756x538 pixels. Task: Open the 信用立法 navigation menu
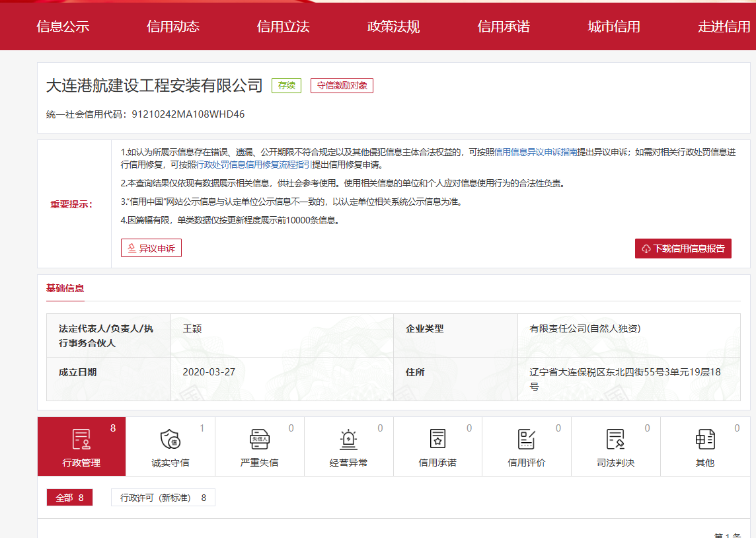click(283, 27)
